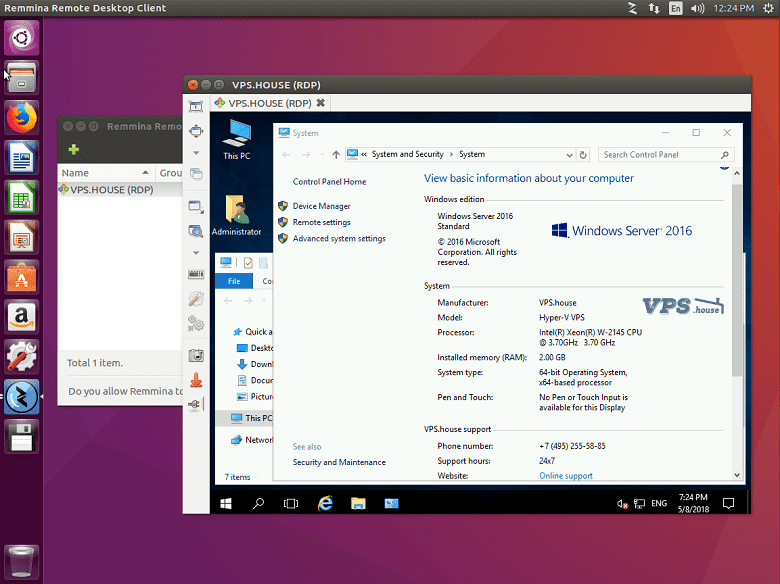The image size is (780, 584).
Task: Open File tab in File Explorer
Action: pos(234,281)
